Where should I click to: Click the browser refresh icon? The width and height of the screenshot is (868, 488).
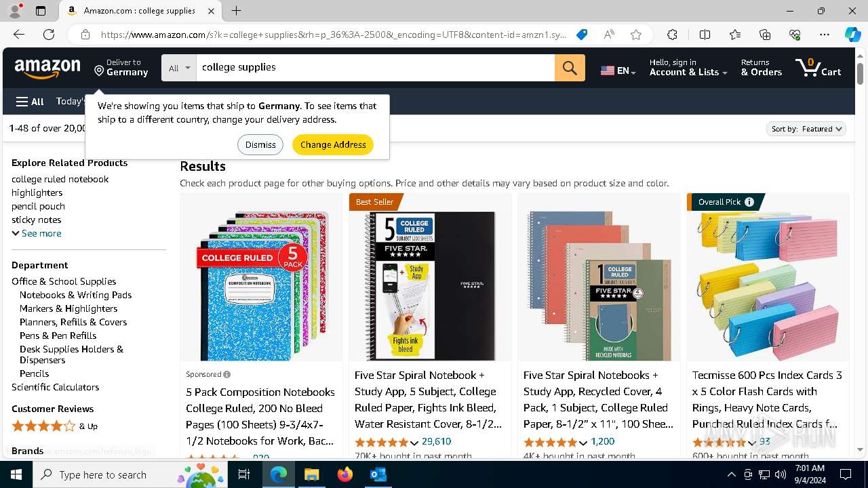pyautogui.click(x=49, y=35)
